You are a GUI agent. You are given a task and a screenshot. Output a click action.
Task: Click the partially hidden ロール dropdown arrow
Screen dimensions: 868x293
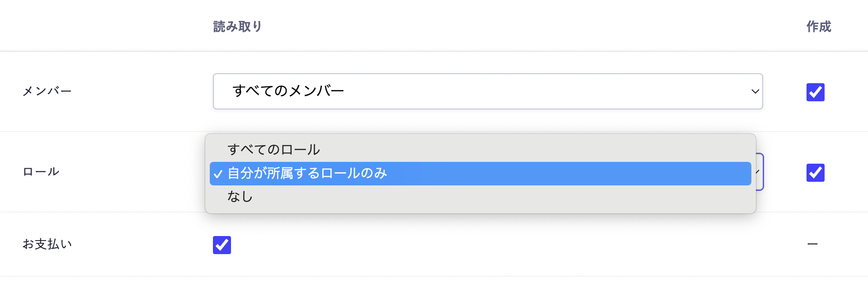(x=758, y=172)
